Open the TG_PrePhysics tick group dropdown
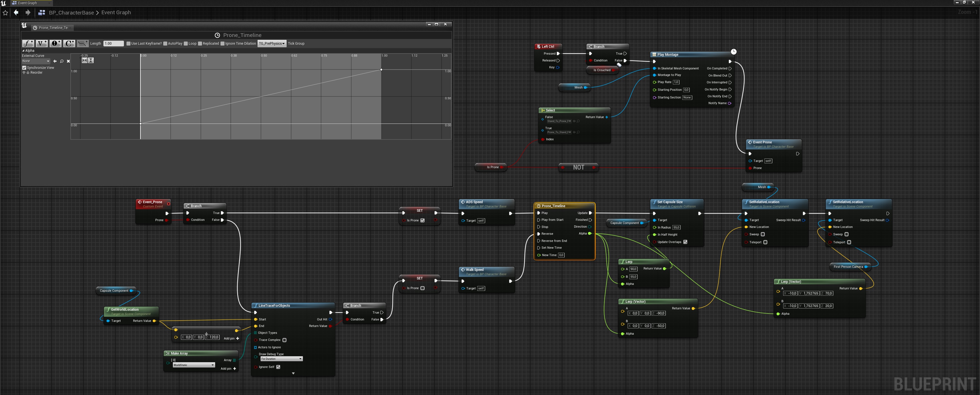Screen dimensions: 980x395 click(271, 43)
